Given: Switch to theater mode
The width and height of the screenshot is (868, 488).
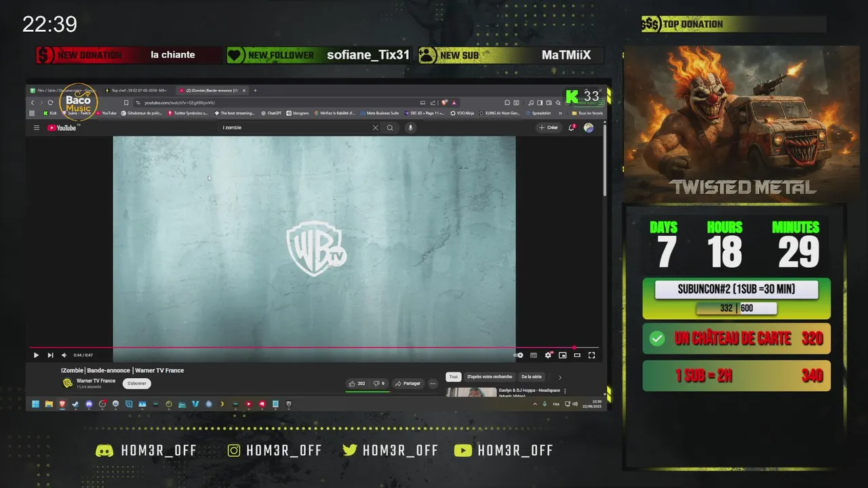Looking at the screenshot, I should tap(577, 355).
